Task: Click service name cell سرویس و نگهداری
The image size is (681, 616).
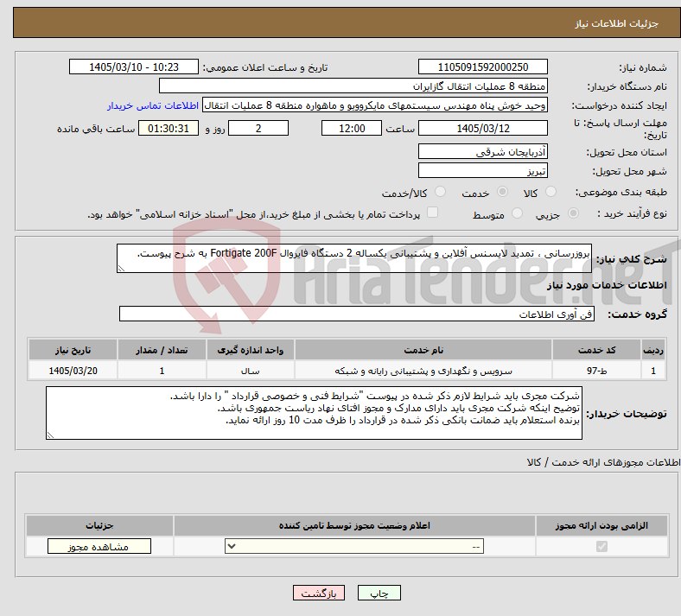Action: pos(423,371)
